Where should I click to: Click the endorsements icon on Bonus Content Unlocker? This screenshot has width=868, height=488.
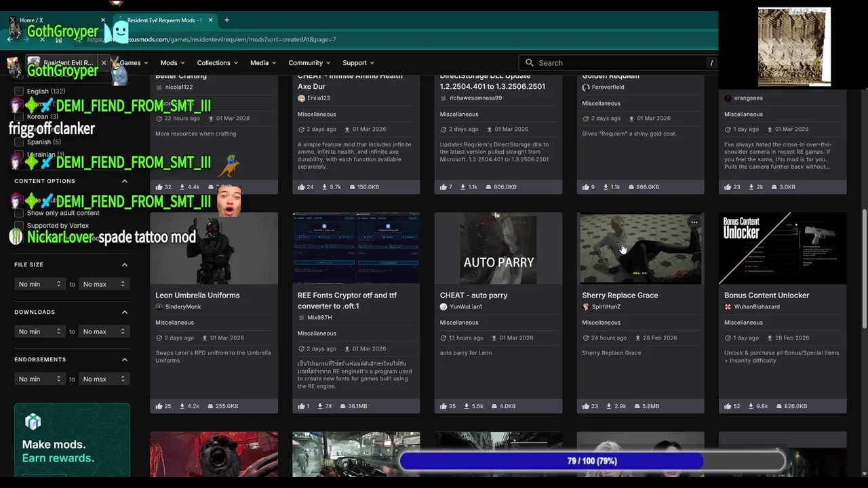(728, 406)
